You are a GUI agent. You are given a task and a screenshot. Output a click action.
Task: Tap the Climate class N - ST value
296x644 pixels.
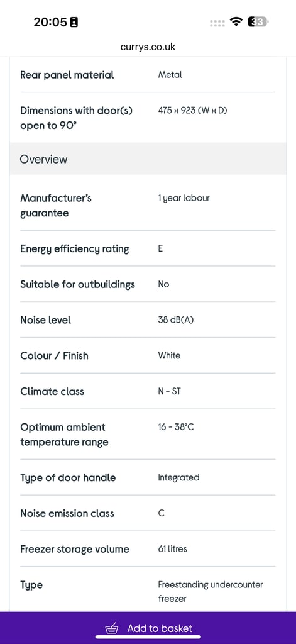tap(169, 391)
